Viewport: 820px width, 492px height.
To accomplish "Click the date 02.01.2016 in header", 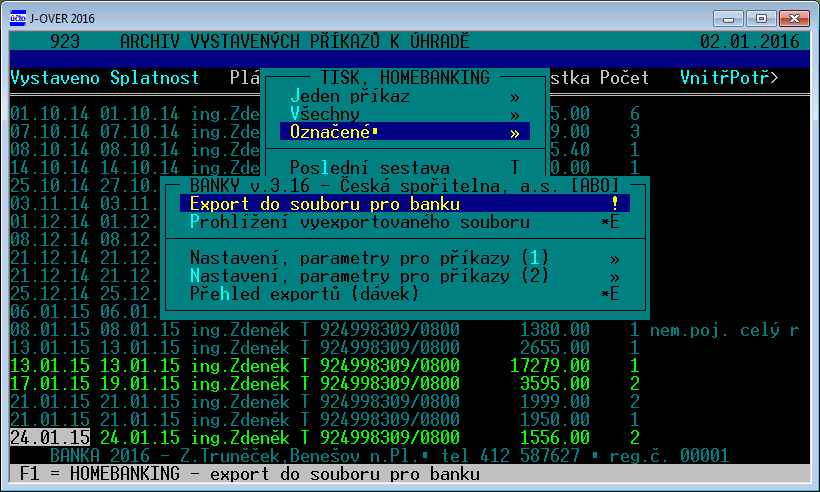I will pyautogui.click(x=749, y=41).
